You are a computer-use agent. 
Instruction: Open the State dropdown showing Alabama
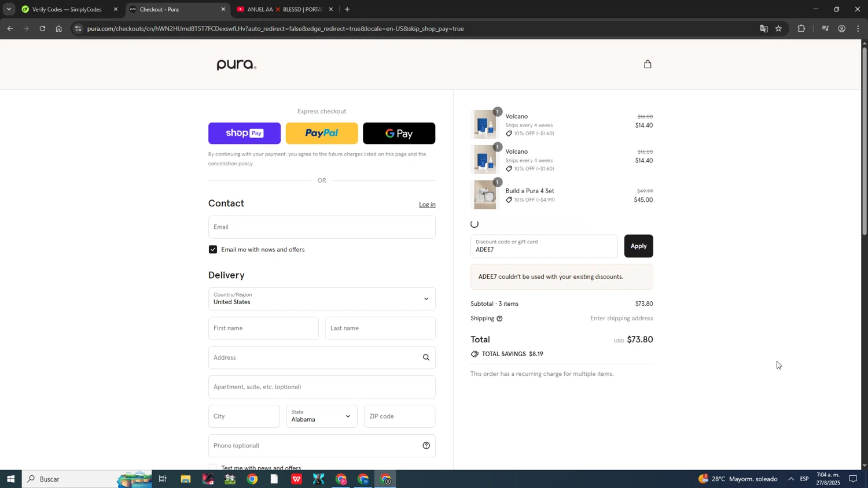[x=322, y=417]
